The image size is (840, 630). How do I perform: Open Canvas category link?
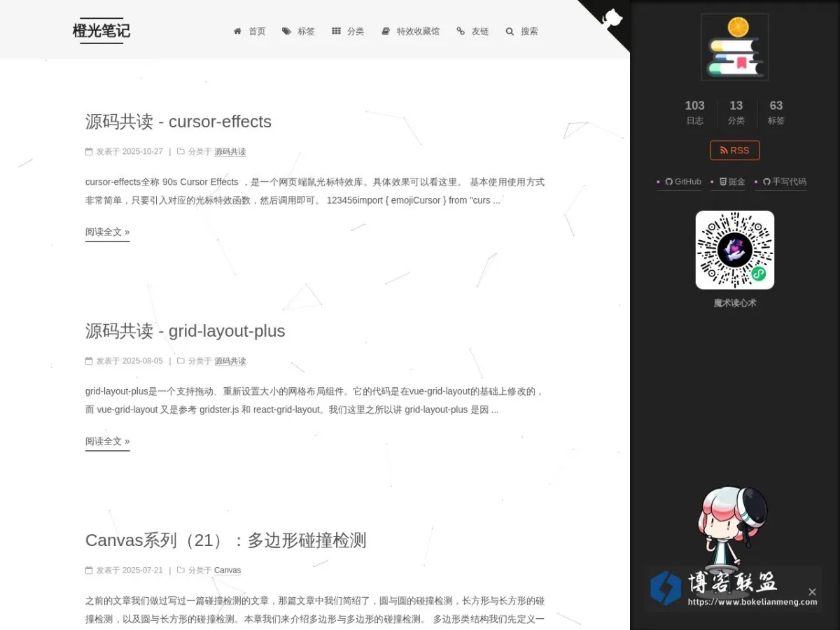tap(227, 570)
